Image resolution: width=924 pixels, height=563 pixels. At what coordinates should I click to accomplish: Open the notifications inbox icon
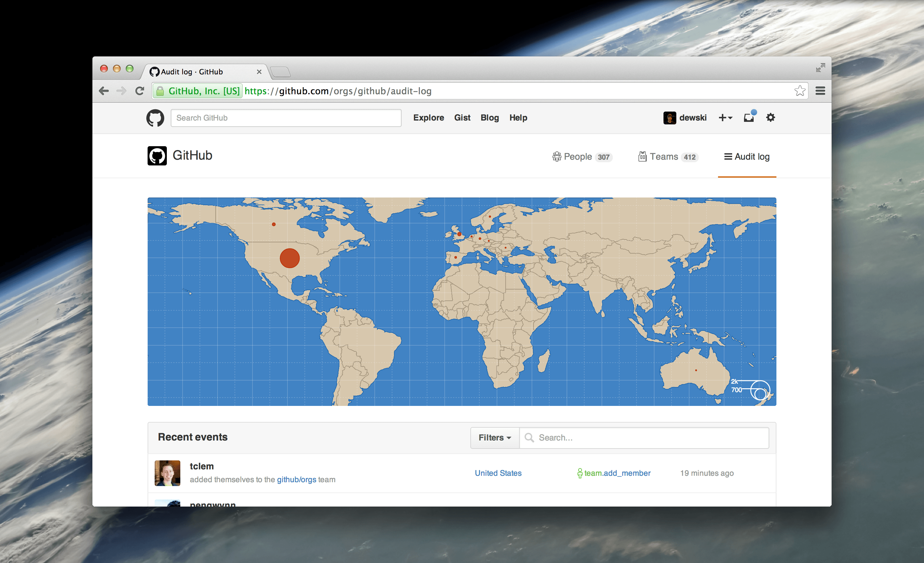click(x=749, y=118)
